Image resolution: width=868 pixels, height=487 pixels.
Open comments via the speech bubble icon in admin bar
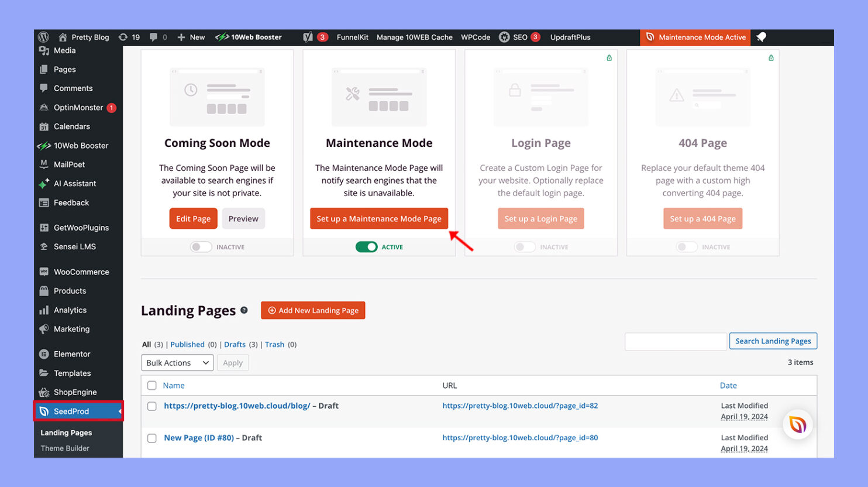pos(153,37)
